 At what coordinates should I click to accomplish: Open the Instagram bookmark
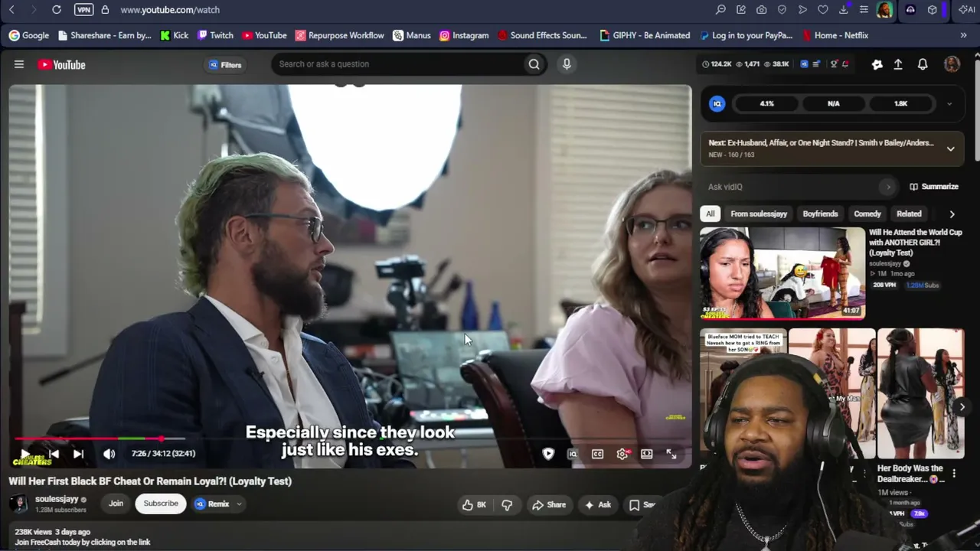point(464,35)
